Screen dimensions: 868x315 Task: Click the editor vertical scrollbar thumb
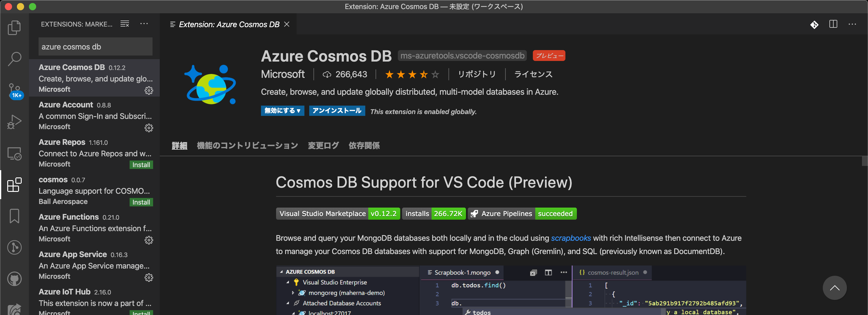pyautogui.click(x=865, y=161)
